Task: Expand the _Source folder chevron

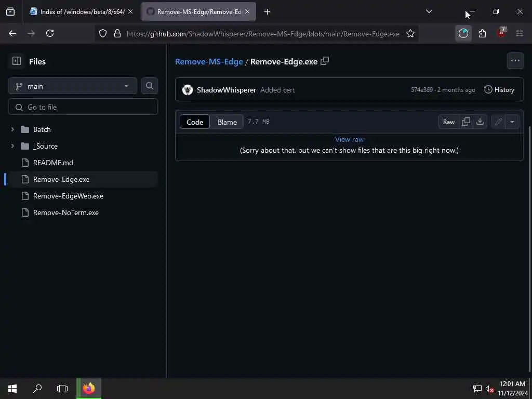Action: [12, 146]
